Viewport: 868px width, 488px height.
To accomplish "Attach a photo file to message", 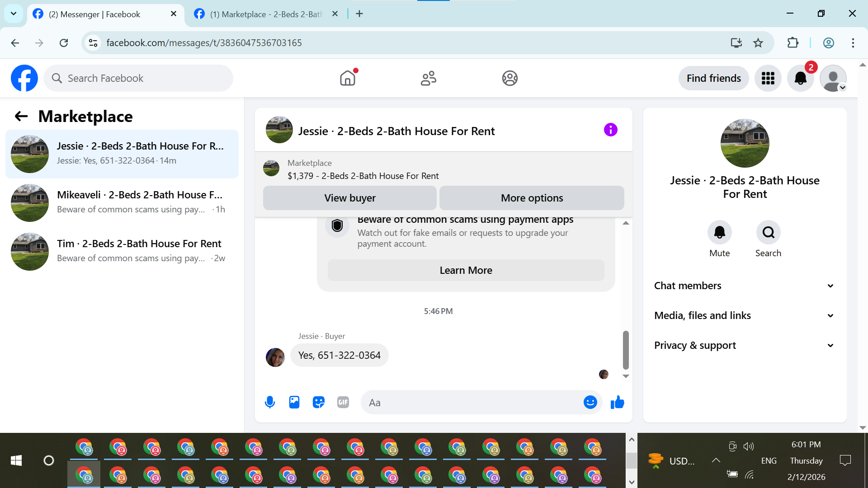I will (294, 402).
